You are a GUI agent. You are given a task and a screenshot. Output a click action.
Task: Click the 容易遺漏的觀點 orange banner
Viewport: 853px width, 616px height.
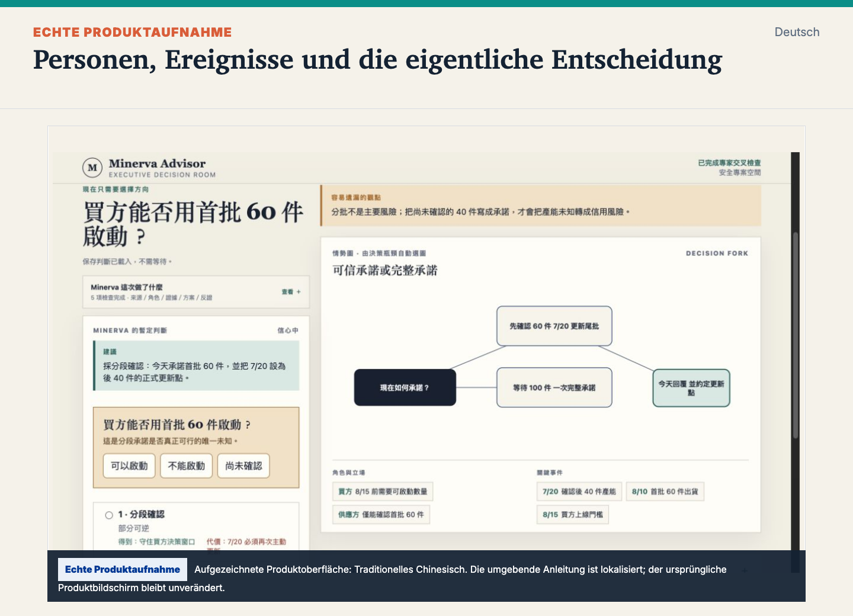point(541,206)
